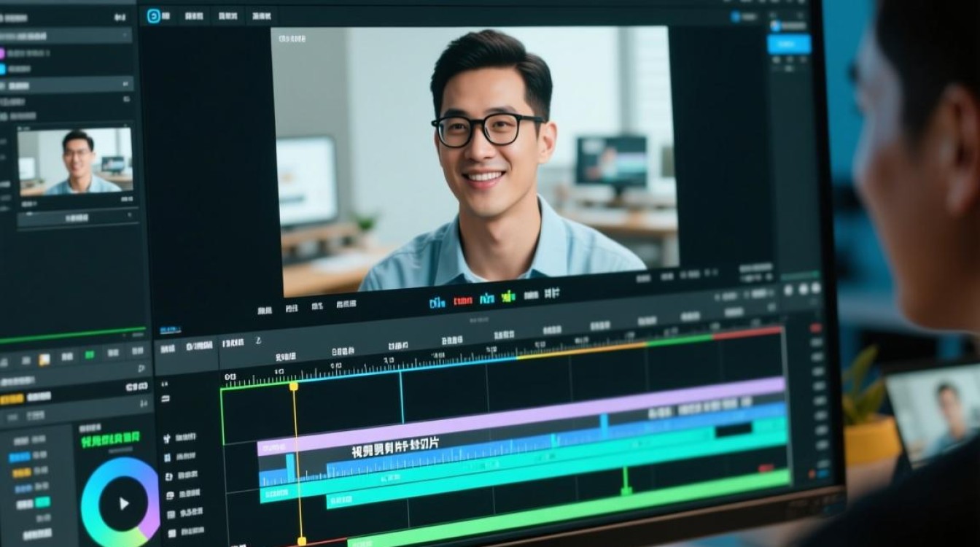Click the green progress line in the left panel

click(x=73, y=337)
